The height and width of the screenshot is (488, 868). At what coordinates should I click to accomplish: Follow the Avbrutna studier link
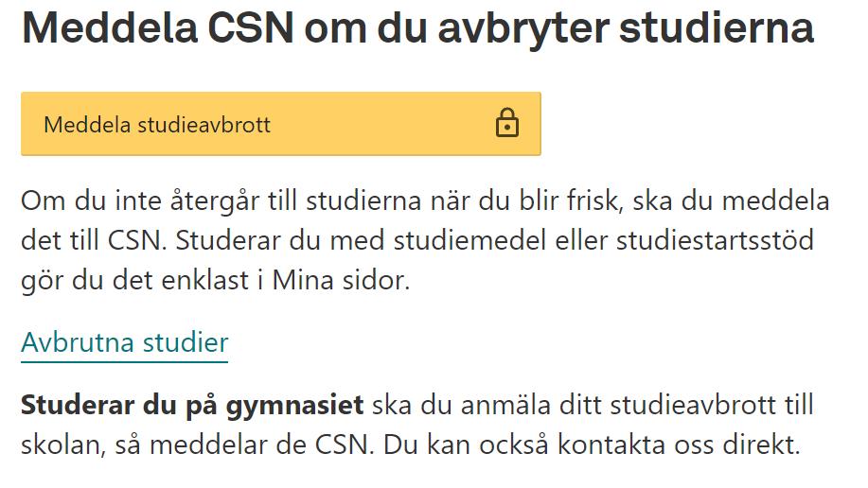coord(125,342)
